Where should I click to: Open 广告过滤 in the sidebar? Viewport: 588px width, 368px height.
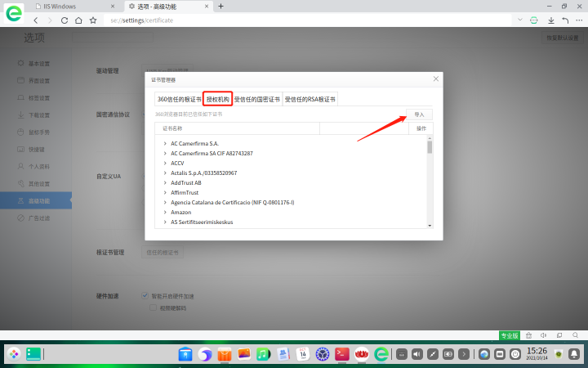(x=36, y=218)
